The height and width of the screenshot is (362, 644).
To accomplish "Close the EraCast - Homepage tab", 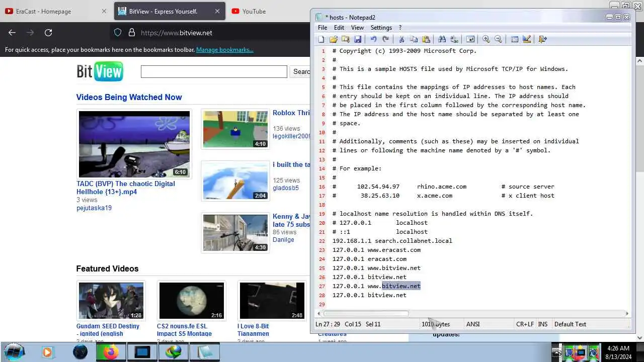I will pyautogui.click(x=104, y=11).
